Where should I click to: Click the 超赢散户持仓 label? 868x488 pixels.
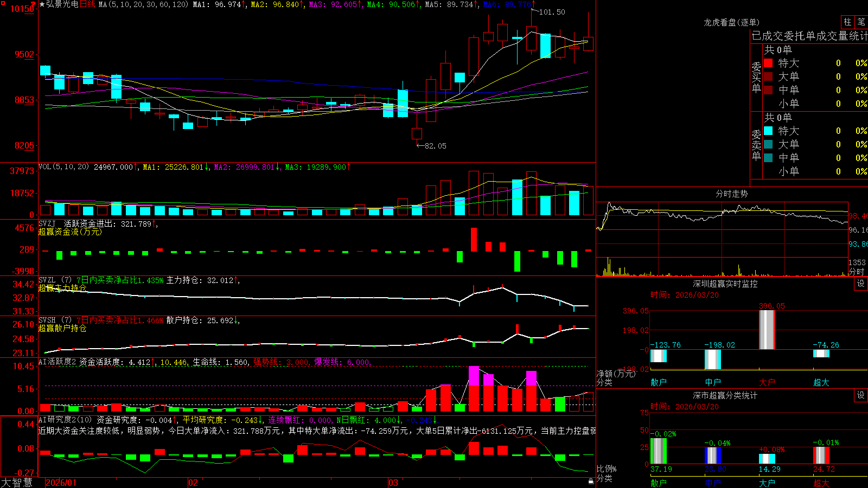[x=62, y=328]
